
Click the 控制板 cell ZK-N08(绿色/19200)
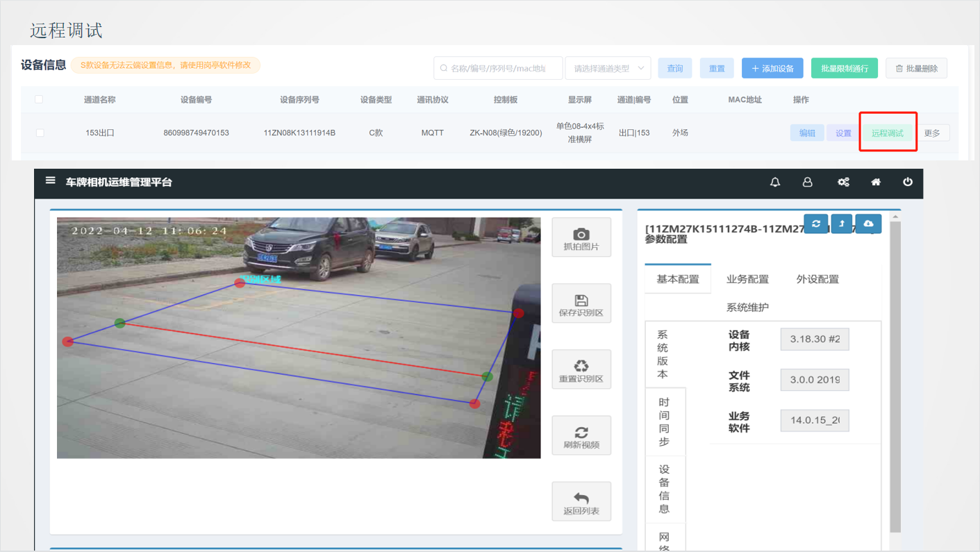[x=506, y=133]
